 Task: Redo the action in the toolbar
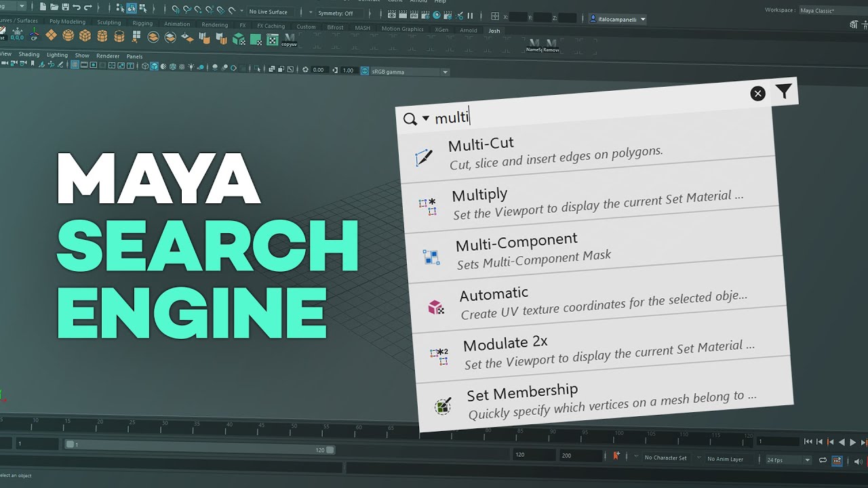point(88,7)
